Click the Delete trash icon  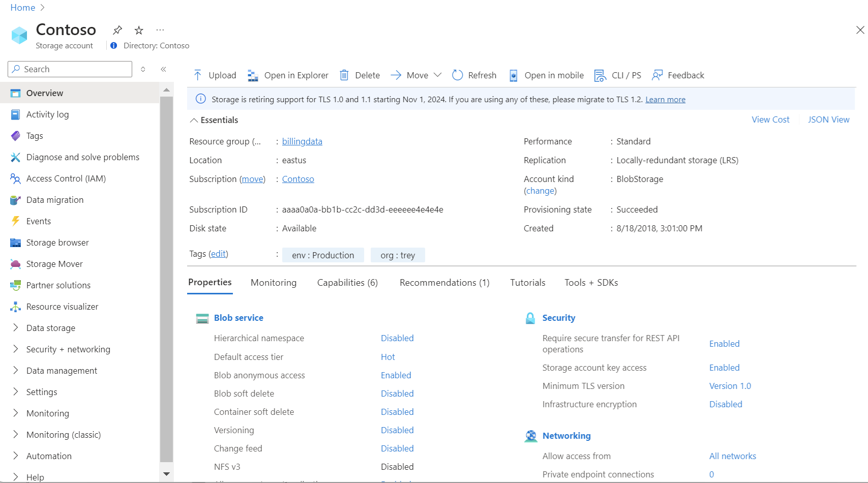[344, 75]
